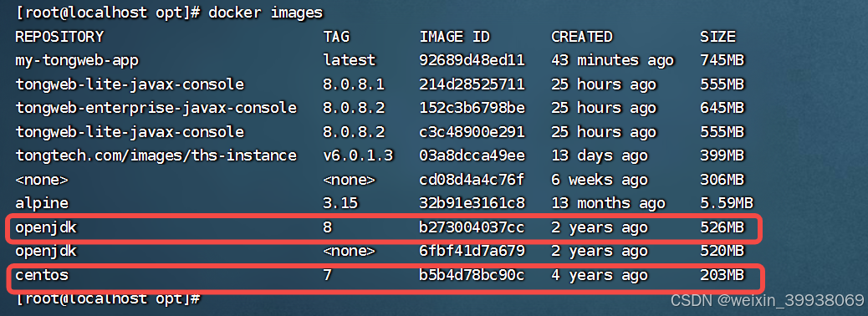Click the 5.59MB size value
868x316 pixels.
(x=727, y=203)
